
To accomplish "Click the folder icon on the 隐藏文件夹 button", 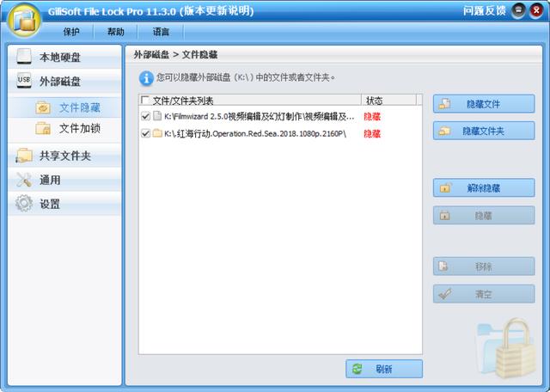I will pos(445,131).
